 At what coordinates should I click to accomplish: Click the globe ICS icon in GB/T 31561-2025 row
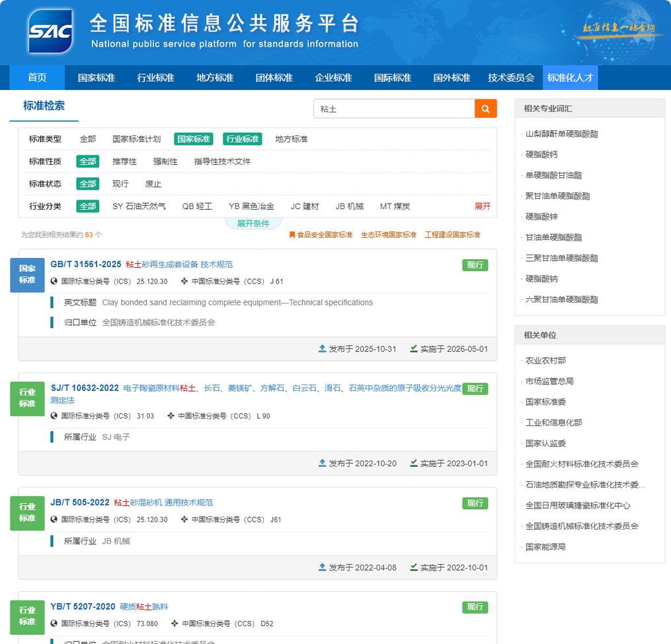point(54,281)
